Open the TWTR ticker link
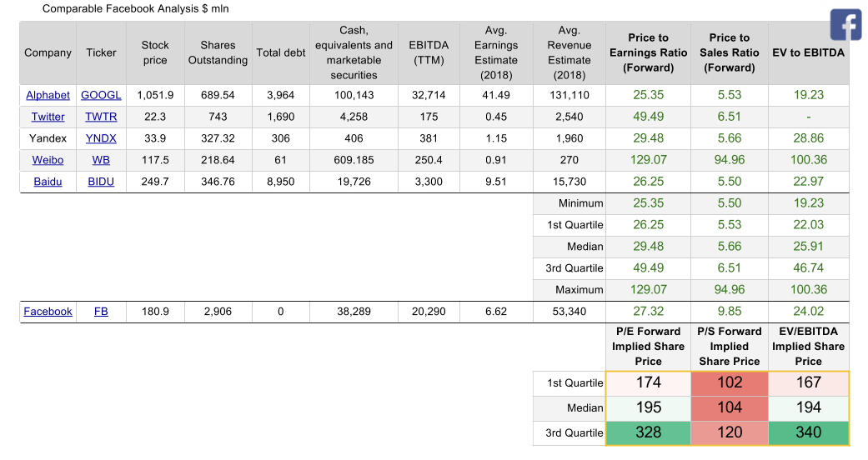This screenshot has width=868, height=460. (x=101, y=117)
